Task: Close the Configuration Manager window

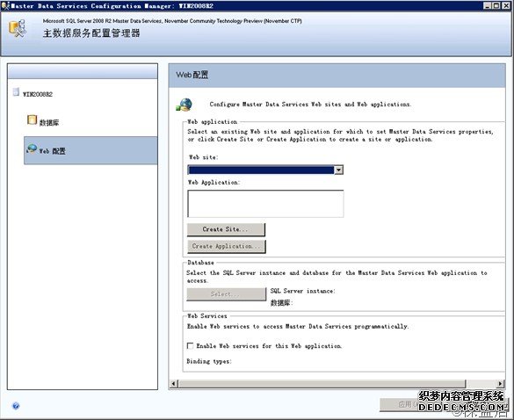Action: tap(506, 5)
